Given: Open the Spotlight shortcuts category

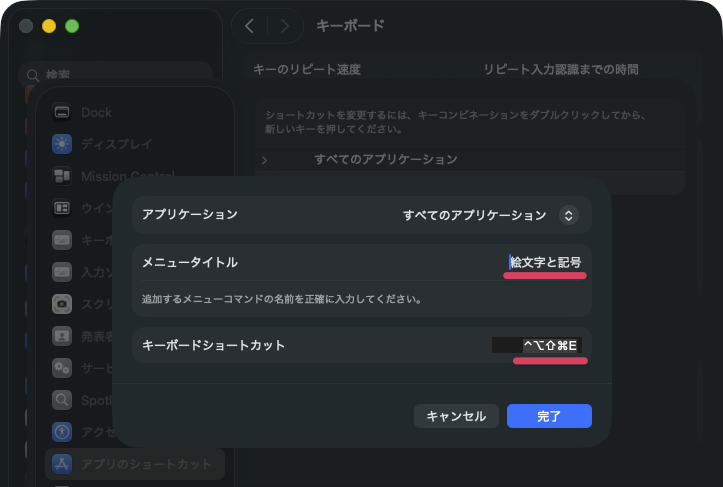Looking at the screenshot, I should point(63,400).
